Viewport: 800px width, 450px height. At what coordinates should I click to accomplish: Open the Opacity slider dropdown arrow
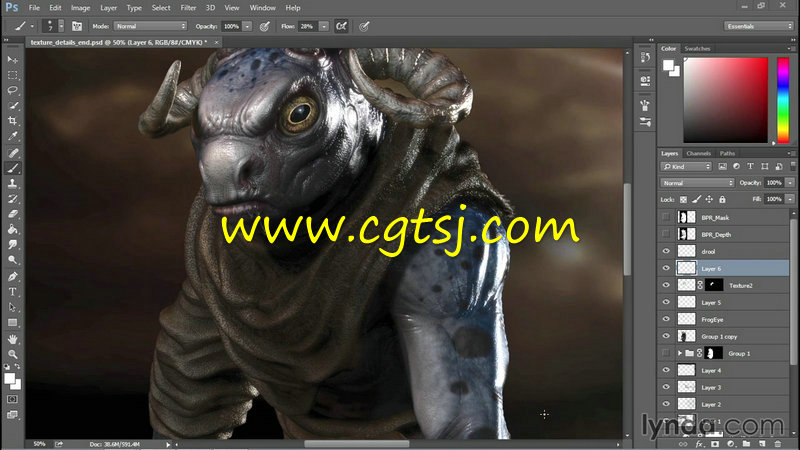(247, 26)
